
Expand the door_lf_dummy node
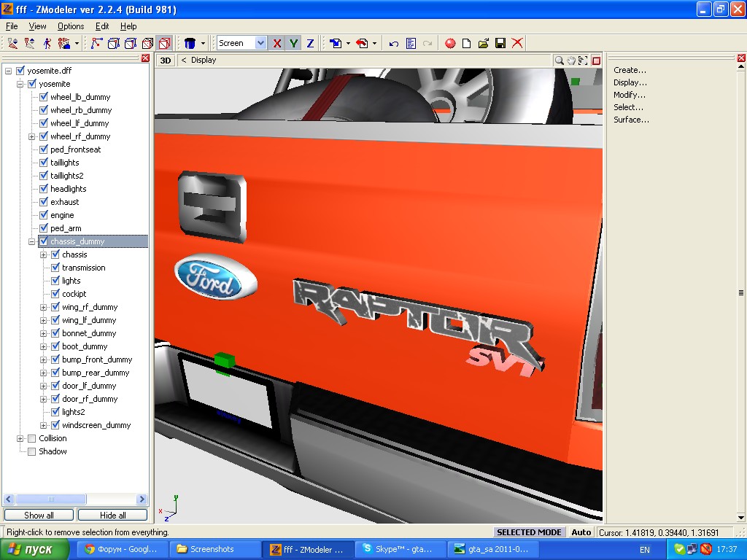tap(43, 386)
